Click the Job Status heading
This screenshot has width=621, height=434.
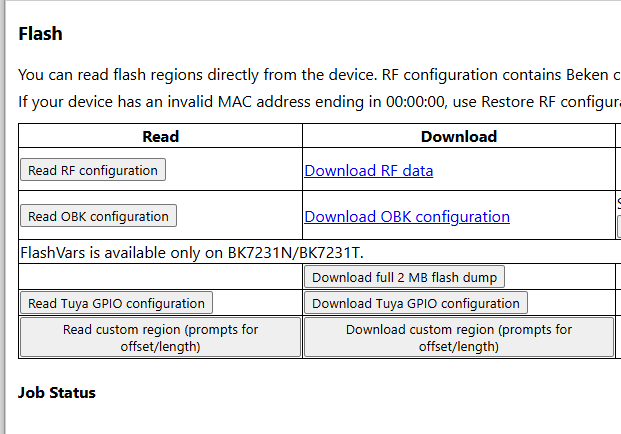(57, 392)
